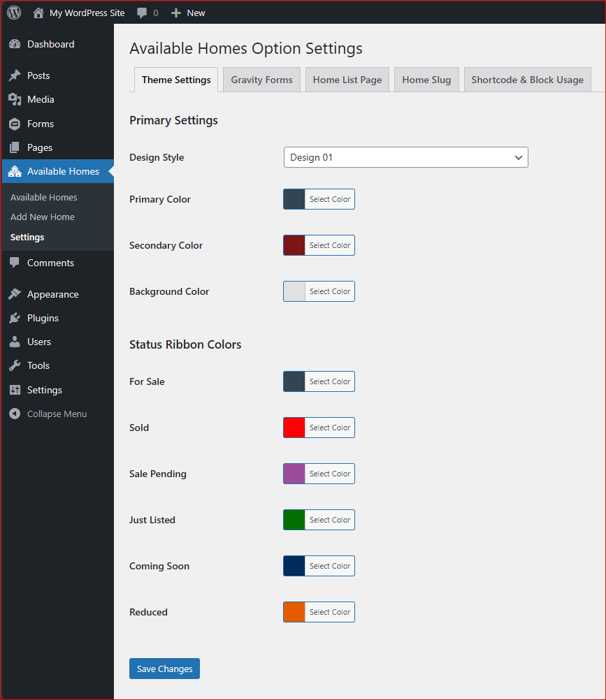
Task: Click the Secondary Color dark red swatch
Action: click(x=294, y=245)
